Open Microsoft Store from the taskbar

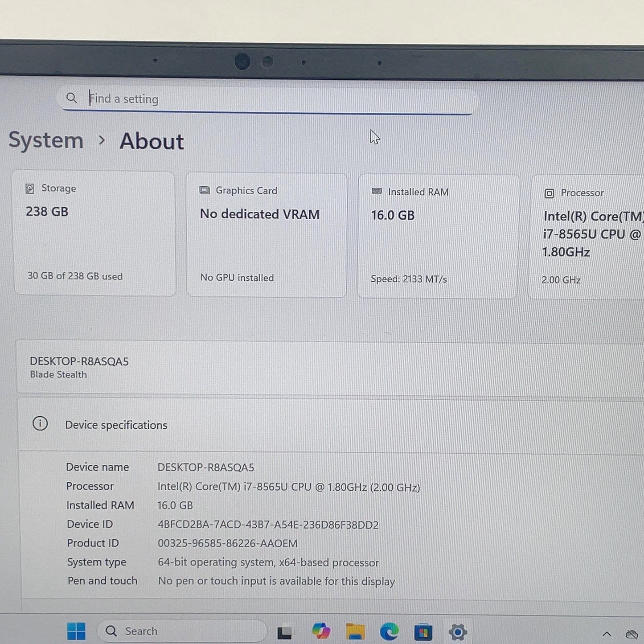(423, 632)
